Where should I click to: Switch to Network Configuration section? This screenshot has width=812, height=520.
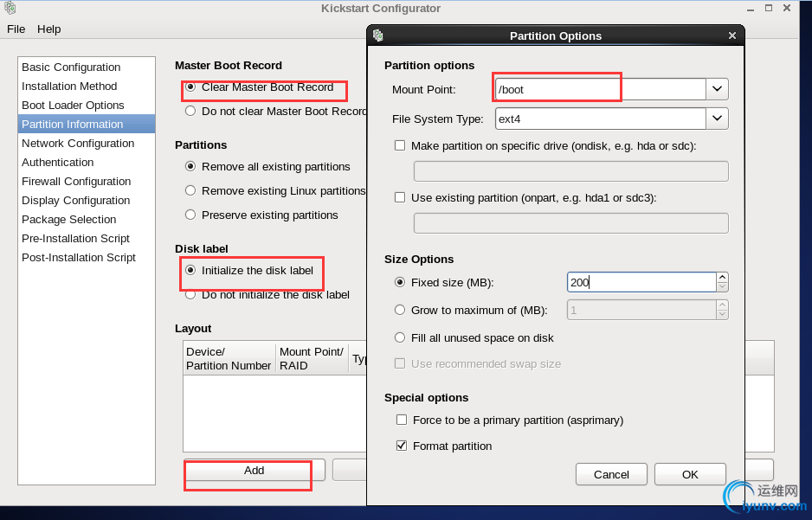[87, 144]
